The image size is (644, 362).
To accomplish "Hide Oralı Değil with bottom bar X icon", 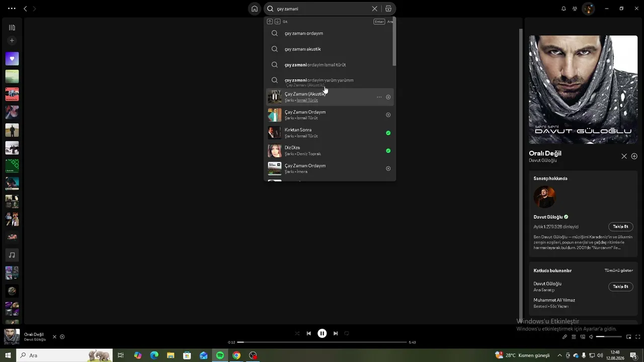I will pyautogui.click(x=54, y=337).
